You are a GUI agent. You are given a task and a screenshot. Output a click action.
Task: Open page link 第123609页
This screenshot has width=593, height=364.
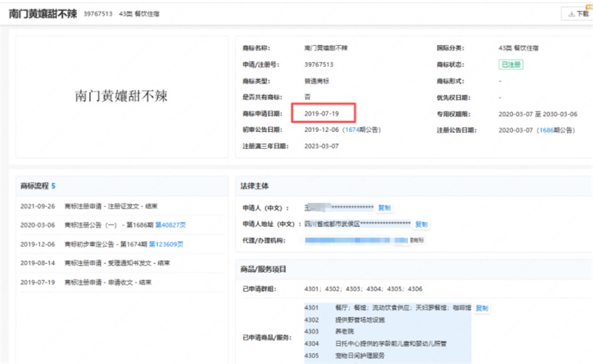[166, 244]
